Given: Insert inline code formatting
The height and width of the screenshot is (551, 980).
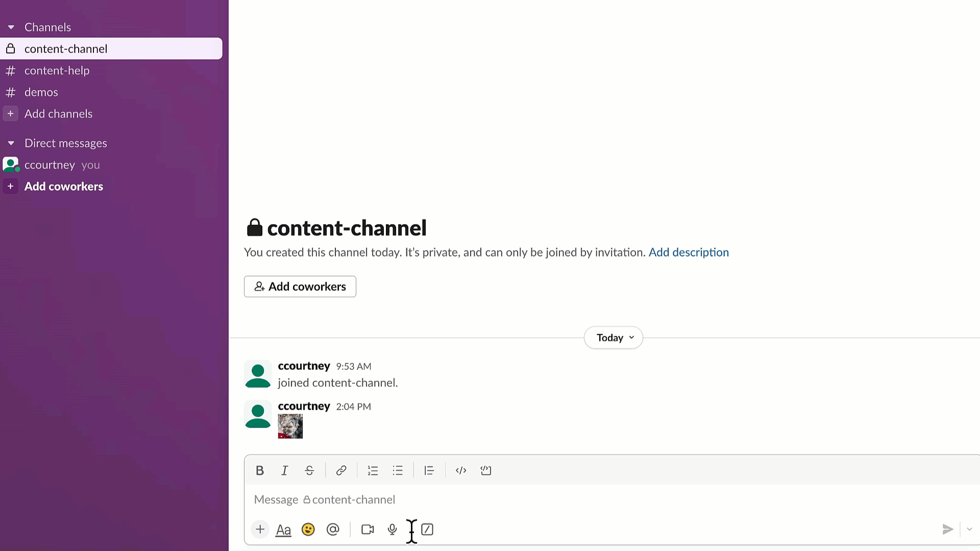Looking at the screenshot, I should tap(461, 469).
